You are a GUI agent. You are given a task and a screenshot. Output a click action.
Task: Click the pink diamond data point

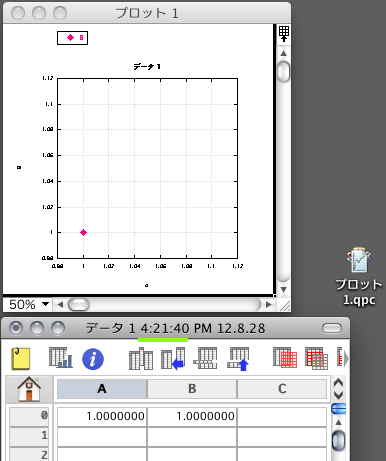(84, 232)
